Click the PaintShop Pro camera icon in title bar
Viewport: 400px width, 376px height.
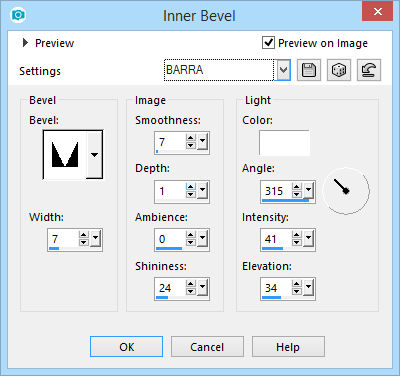(18, 15)
